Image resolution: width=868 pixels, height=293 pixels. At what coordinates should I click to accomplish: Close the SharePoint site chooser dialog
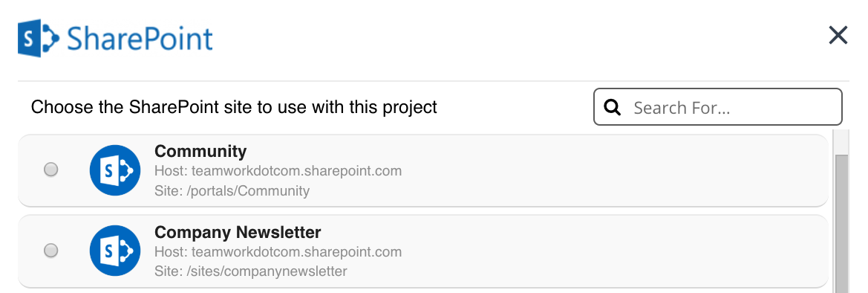(838, 36)
